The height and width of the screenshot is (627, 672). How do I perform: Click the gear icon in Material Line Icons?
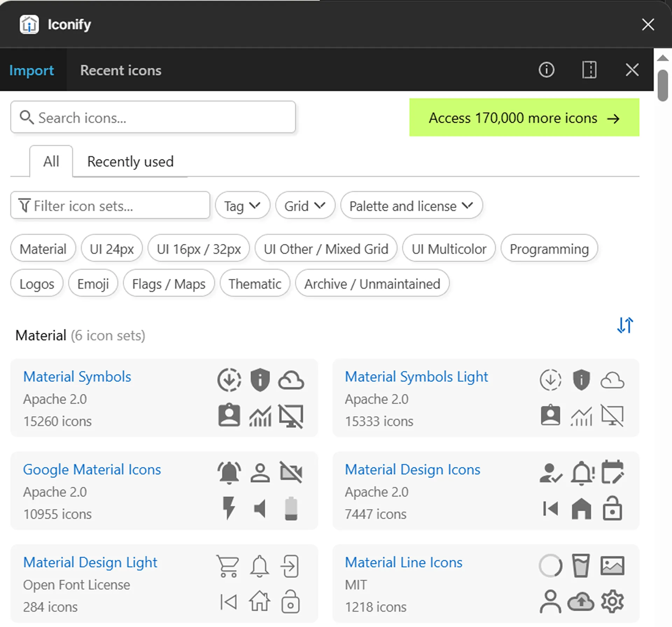pos(612,601)
